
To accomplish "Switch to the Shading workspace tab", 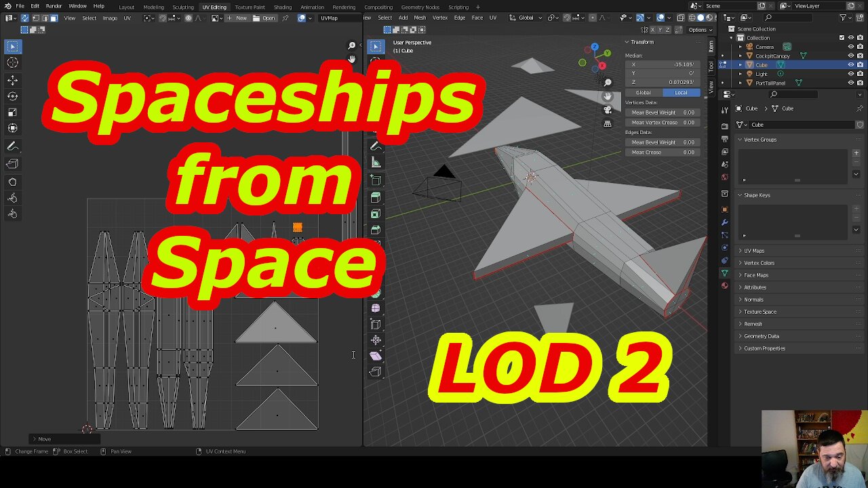I will [x=283, y=7].
